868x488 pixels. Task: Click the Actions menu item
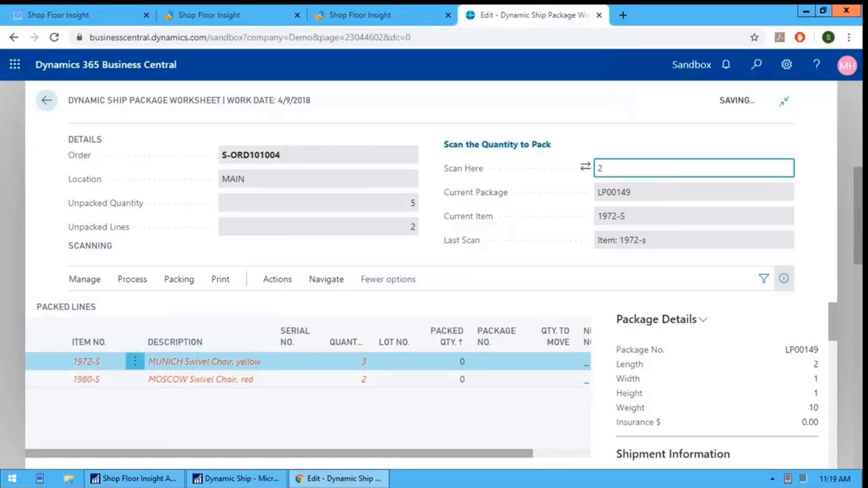click(x=277, y=278)
